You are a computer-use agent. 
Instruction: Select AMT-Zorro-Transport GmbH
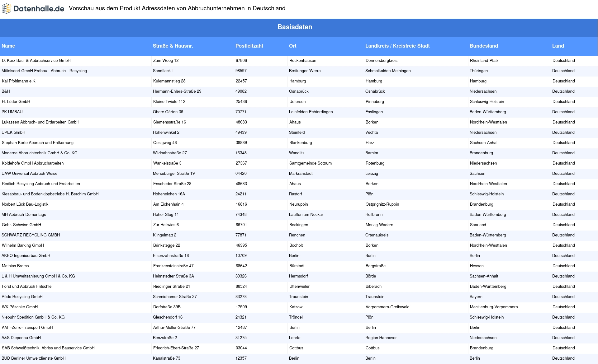27,328
